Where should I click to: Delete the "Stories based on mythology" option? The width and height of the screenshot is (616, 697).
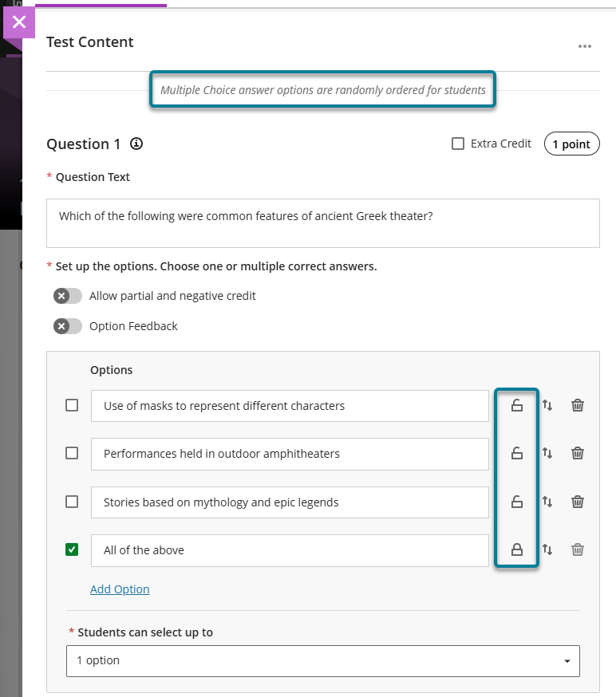click(x=578, y=502)
